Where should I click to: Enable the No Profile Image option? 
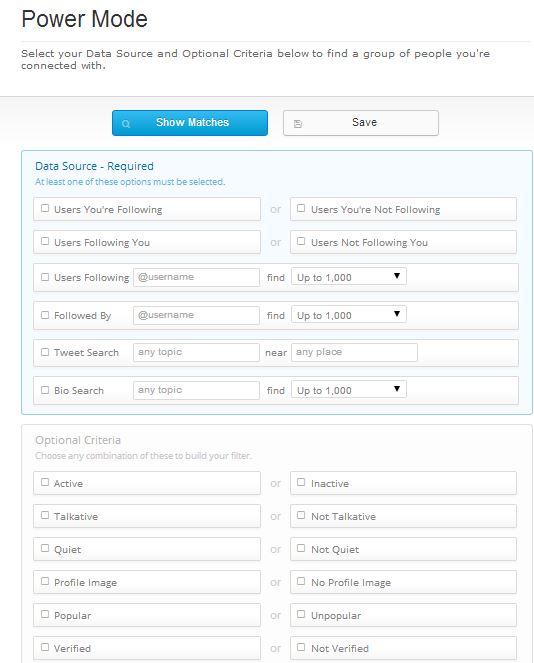(301, 581)
